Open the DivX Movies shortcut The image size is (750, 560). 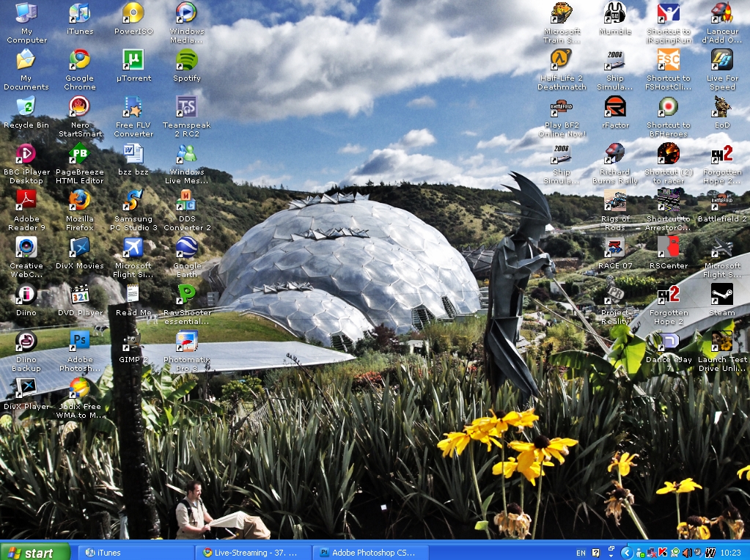coord(80,248)
